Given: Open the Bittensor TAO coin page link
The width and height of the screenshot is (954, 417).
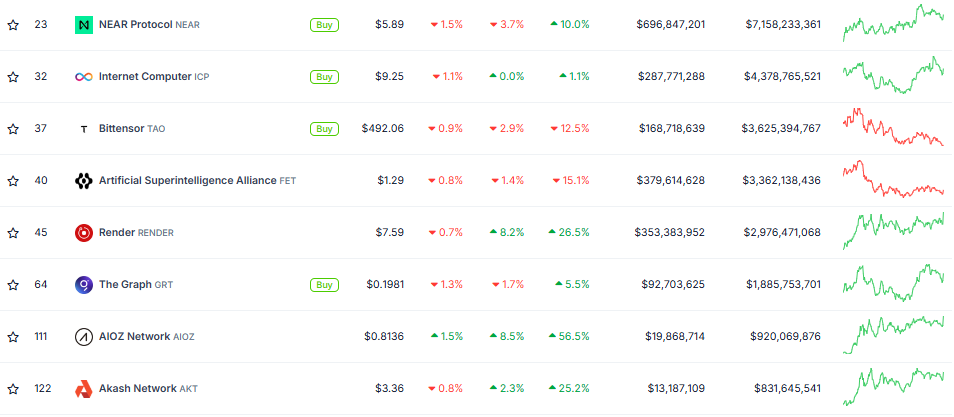Looking at the screenshot, I should coord(132,129).
